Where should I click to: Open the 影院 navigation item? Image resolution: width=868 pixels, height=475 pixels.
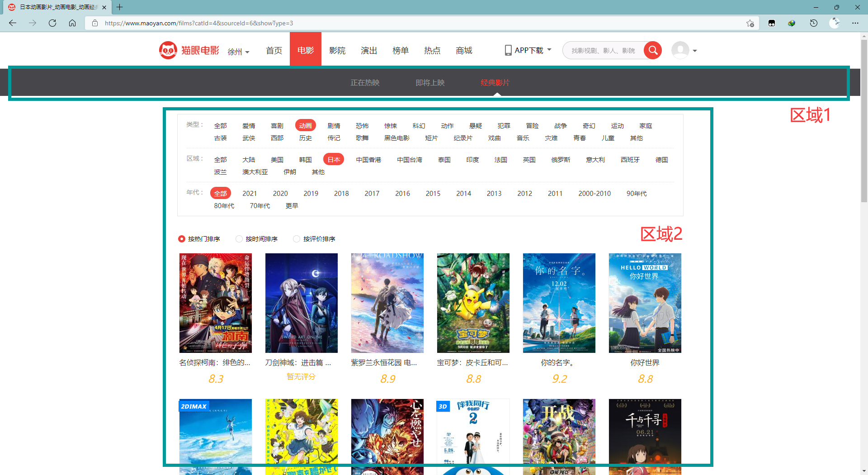[337, 50]
